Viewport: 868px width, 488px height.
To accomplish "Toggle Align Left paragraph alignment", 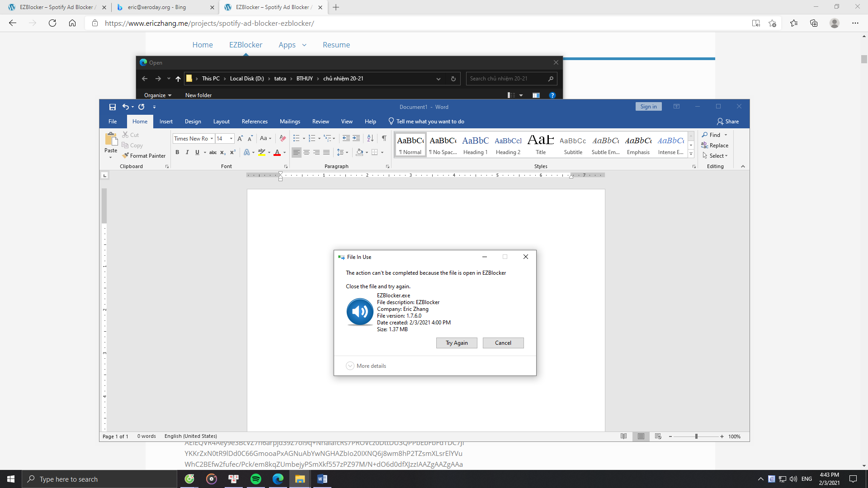I will [297, 152].
